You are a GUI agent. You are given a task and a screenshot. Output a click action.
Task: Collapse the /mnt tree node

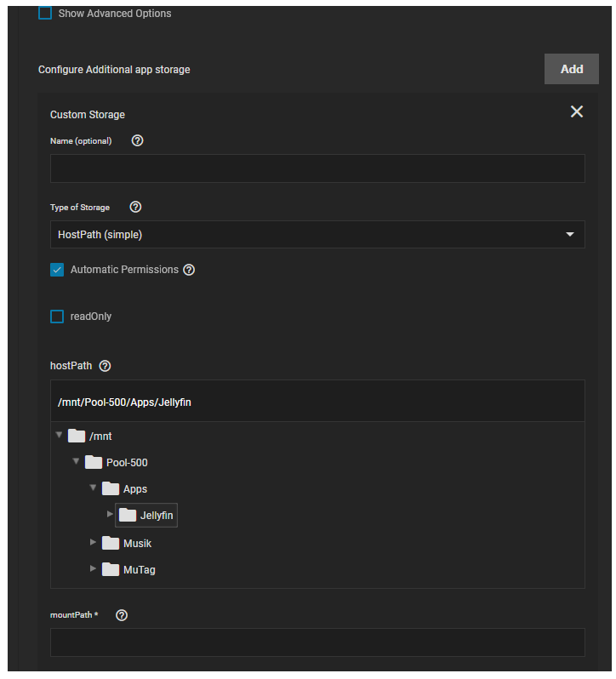tap(59, 435)
